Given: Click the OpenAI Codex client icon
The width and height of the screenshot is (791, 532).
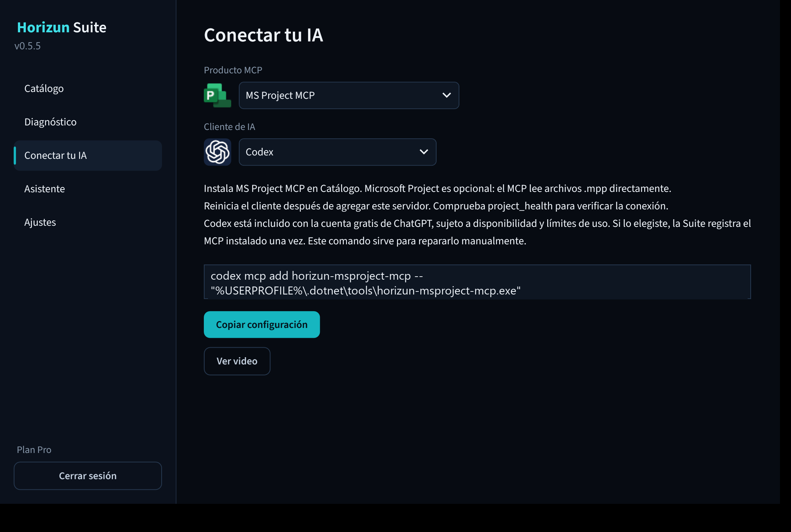Looking at the screenshot, I should tap(218, 152).
